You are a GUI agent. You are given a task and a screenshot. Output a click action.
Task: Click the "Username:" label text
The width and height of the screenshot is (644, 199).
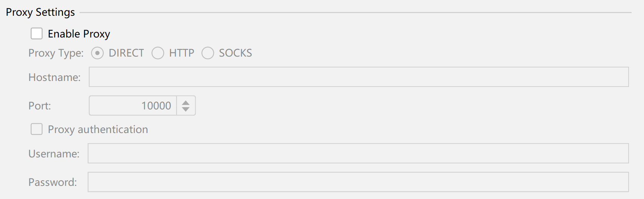(54, 154)
